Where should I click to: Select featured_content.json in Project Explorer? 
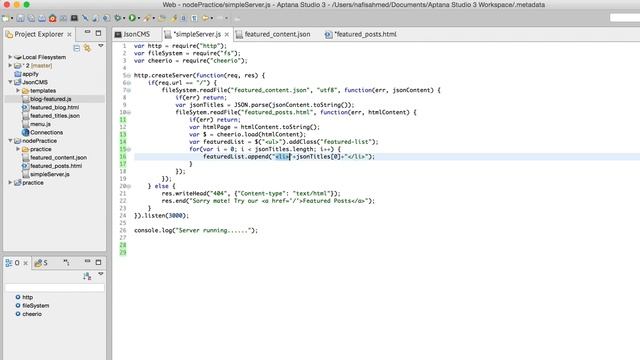coord(58,158)
